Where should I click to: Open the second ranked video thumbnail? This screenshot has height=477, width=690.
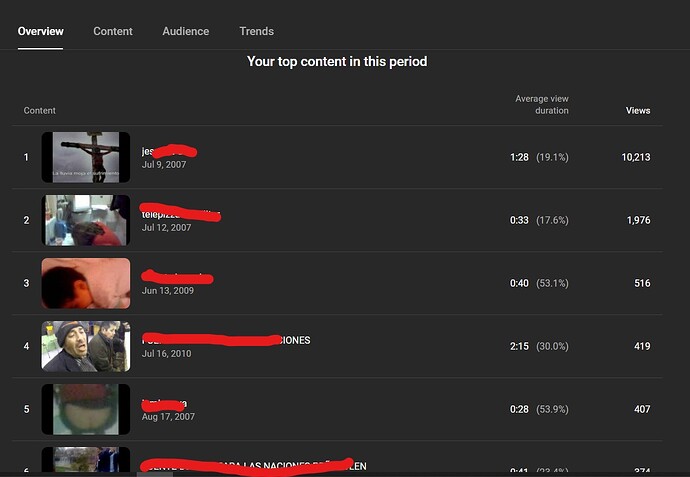click(x=86, y=220)
